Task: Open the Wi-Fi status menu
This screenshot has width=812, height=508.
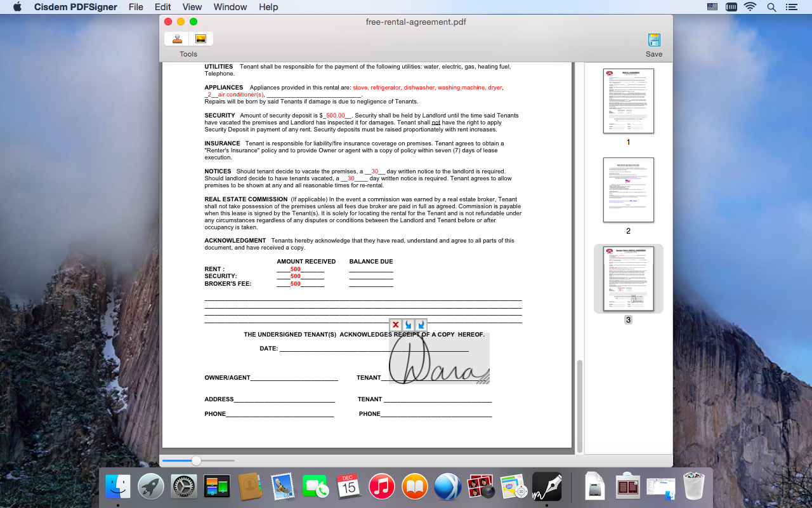Action: (750, 7)
